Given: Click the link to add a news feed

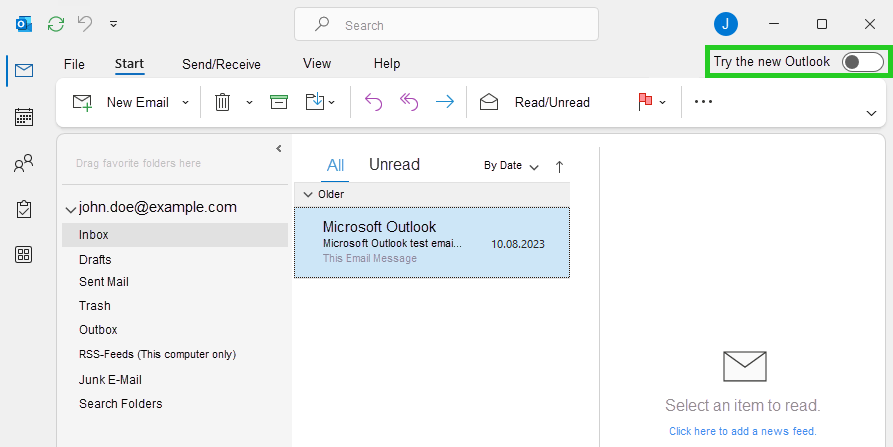Looking at the screenshot, I should (x=742, y=431).
